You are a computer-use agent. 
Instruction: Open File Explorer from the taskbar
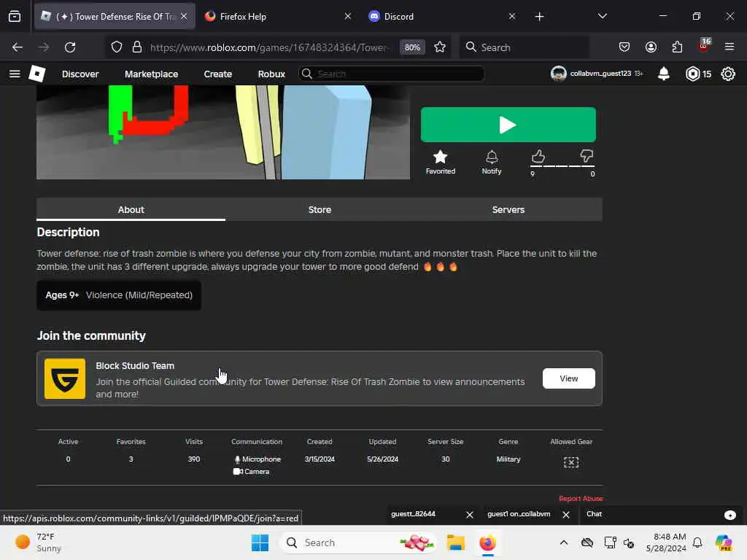coord(455,542)
